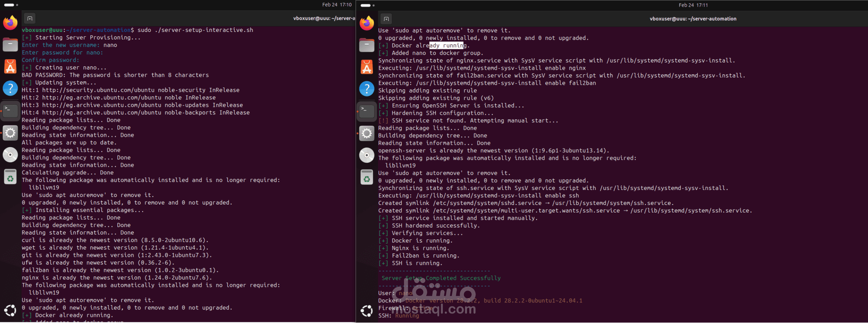The width and height of the screenshot is (868, 323).
Task: Open Help in the left screen's dock
Action: pos(10,88)
